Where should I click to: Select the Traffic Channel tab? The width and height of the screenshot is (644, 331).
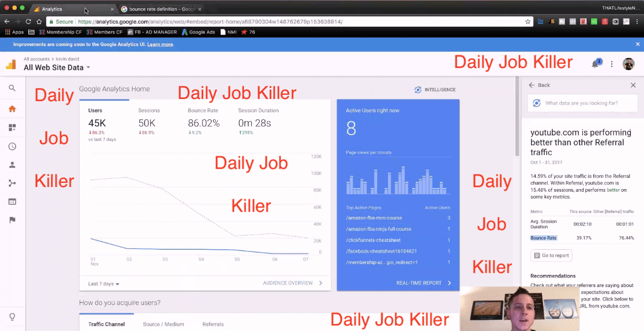107,324
